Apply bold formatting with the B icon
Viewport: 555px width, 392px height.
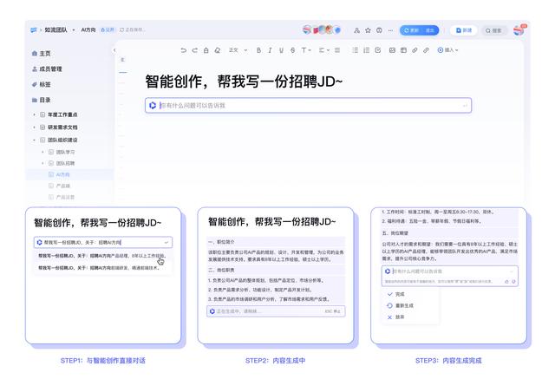258,50
